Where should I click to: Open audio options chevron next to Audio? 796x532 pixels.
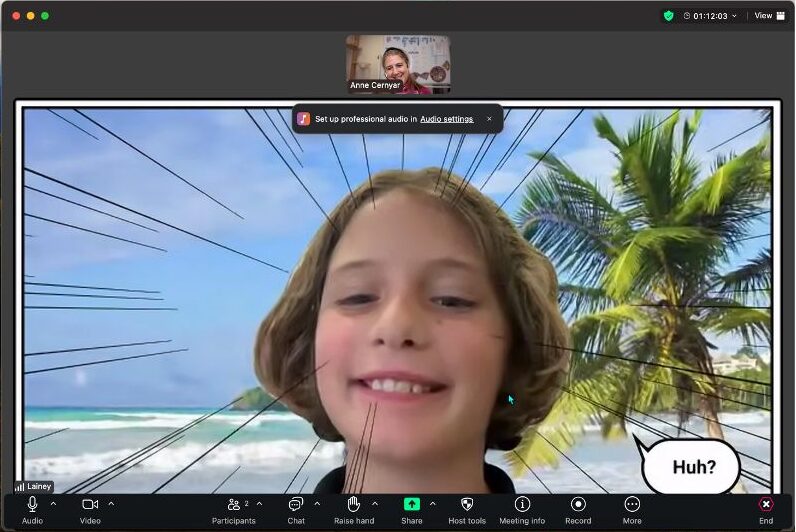[53, 504]
